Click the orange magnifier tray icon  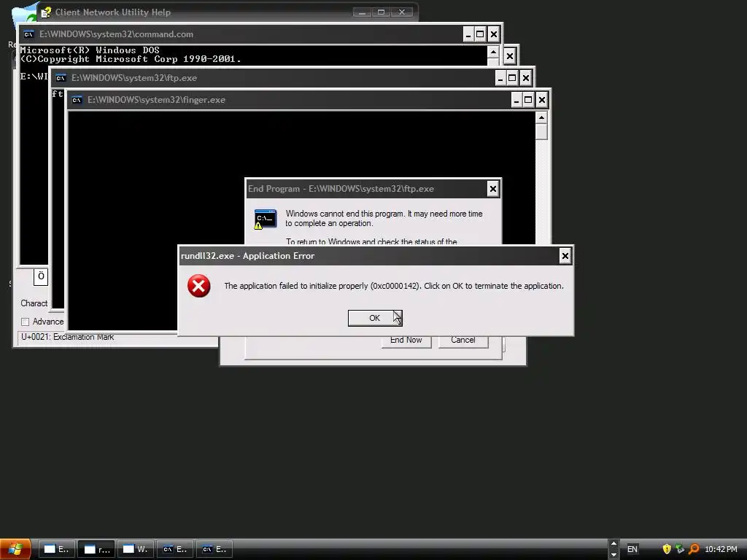tap(694, 549)
